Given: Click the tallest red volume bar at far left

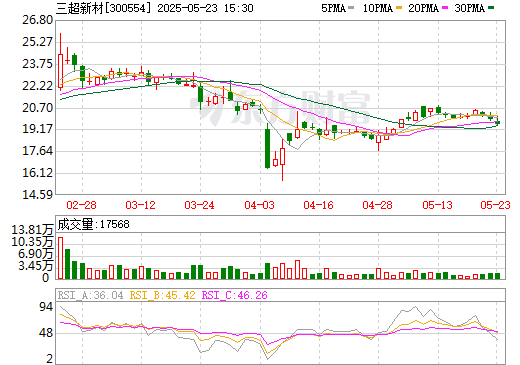Looking at the screenshot, I should [x=60, y=258].
